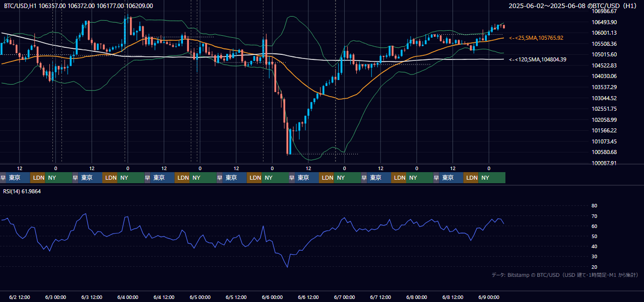Viewport: 644px width, 302px height.
Task: Click the 6/9 00:00 date label
Action: click(489, 297)
